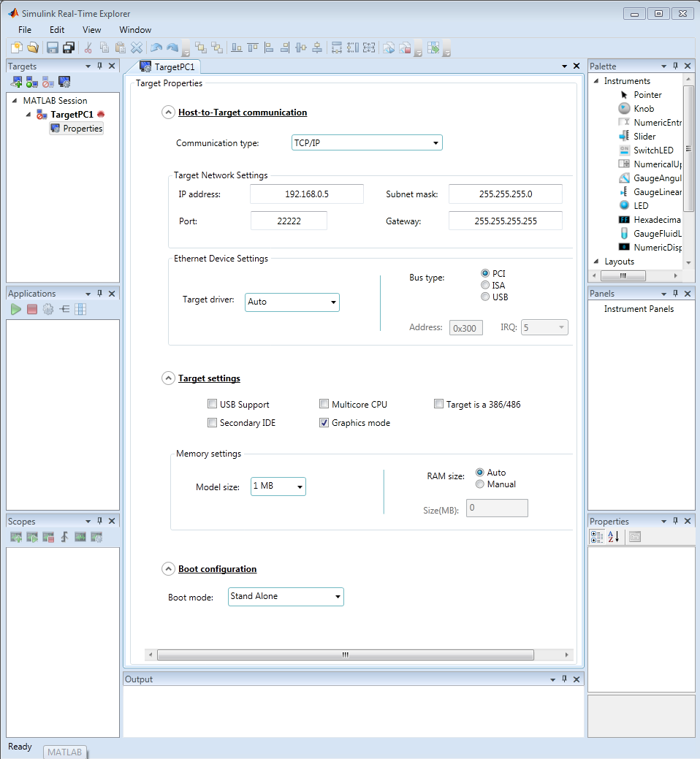
Task: Click the IP address input field
Action: (306, 194)
